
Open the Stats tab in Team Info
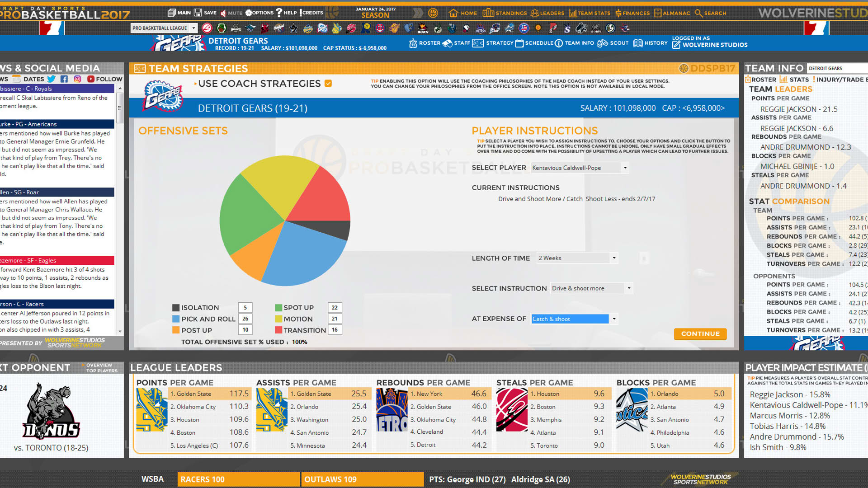click(x=794, y=80)
